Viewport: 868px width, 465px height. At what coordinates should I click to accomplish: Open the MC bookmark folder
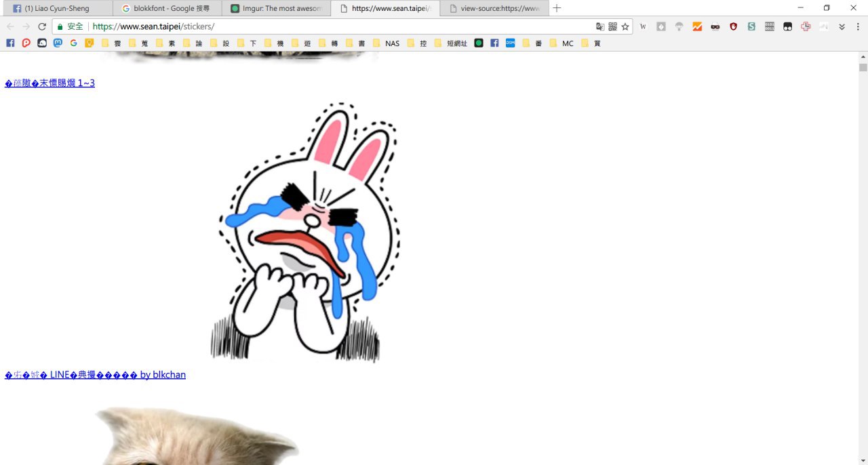pyautogui.click(x=561, y=43)
